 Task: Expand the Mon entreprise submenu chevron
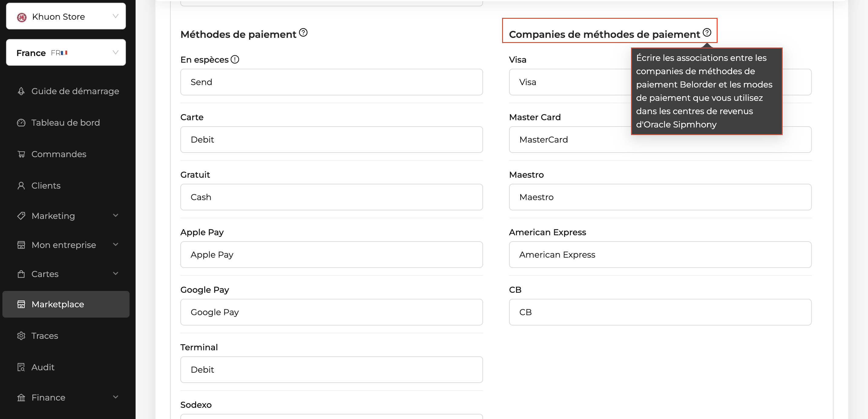point(116,244)
